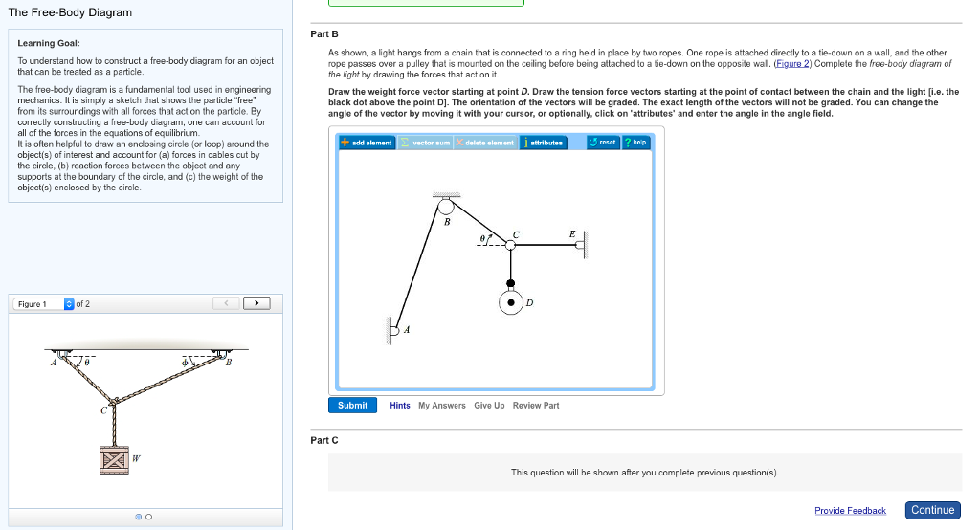Select the vector sum tool
Image resolution: width=980 pixels, height=530 pixels.
tap(424, 143)
